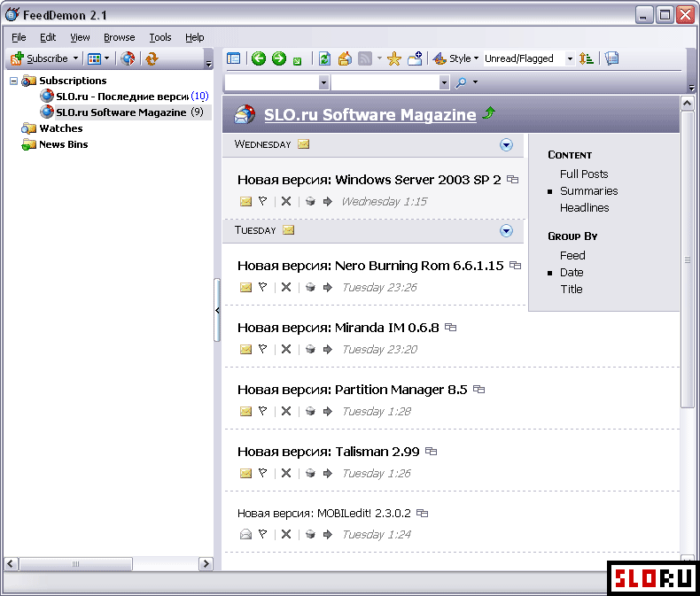700x596 pixels.
Task: Toggle read envelope on Windows Server post
Action: [245, 202]
